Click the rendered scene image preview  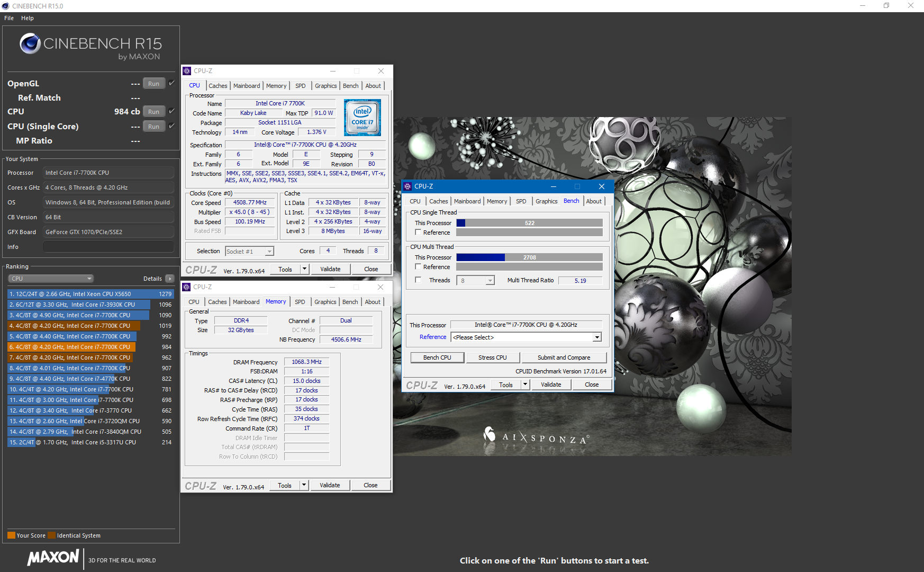coord(593,286)
